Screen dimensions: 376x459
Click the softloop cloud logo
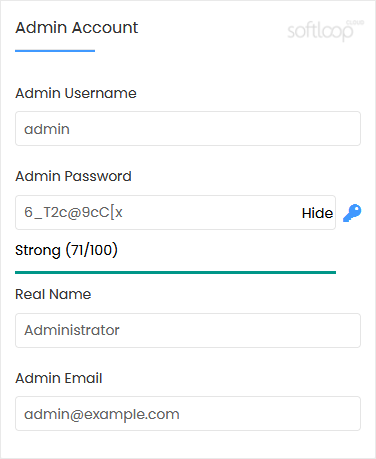[x=326, y=31]
